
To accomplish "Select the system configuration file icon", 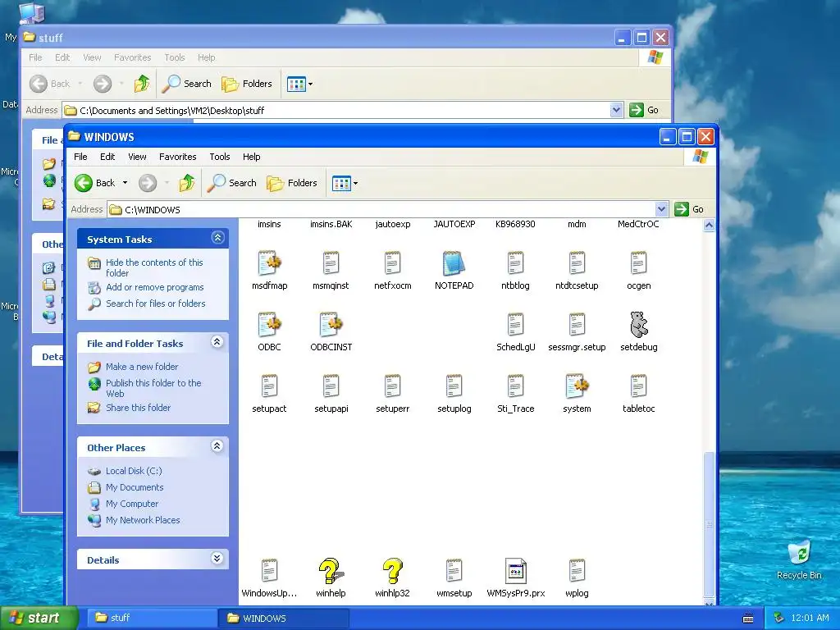I will (x=577, y=386).
